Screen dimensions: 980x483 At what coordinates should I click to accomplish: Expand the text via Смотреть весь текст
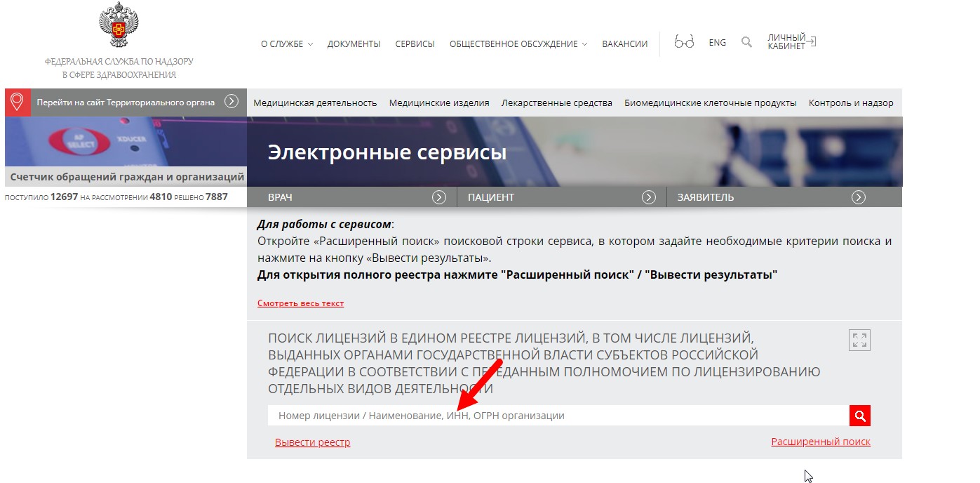click(x=300, y=303)
